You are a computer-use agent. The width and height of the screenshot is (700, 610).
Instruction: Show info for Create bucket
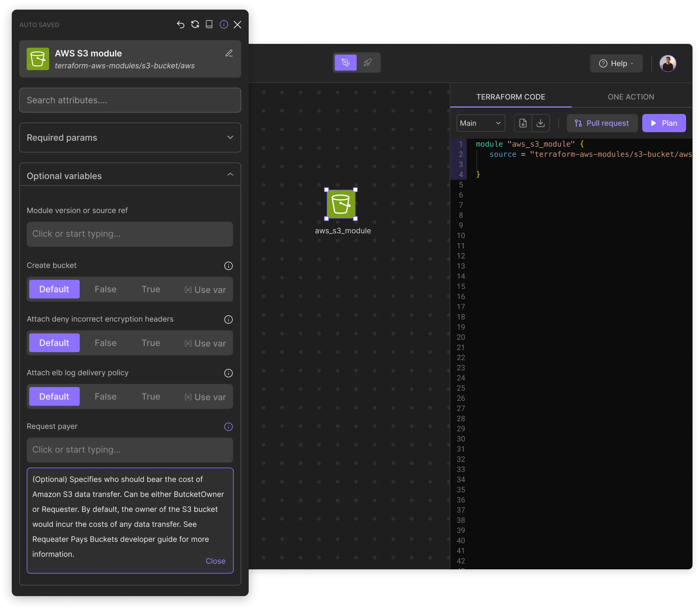[229, 266]
